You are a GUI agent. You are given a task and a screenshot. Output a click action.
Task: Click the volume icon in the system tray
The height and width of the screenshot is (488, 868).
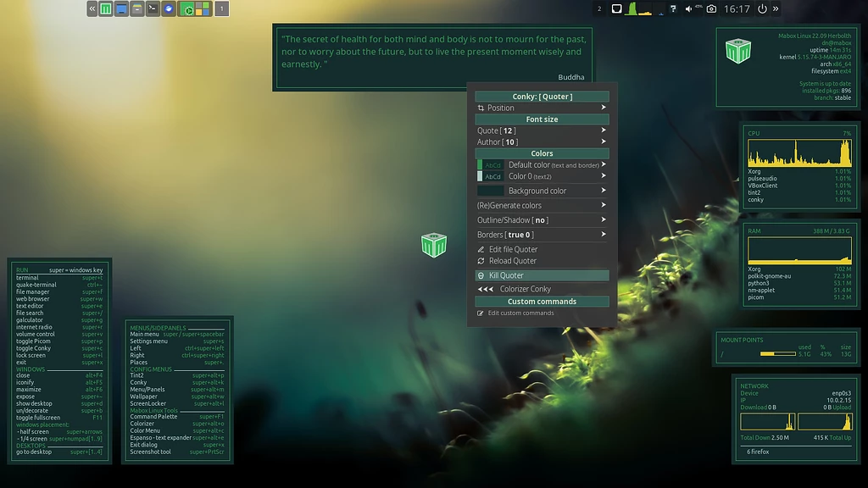click(x=688, y=8)
